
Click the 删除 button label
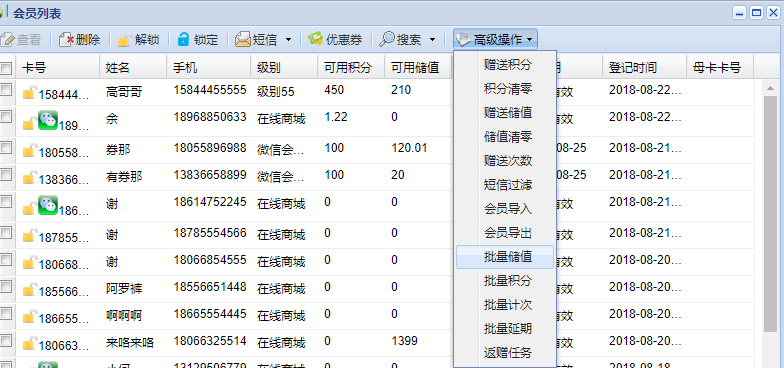(x=88, y=40)
